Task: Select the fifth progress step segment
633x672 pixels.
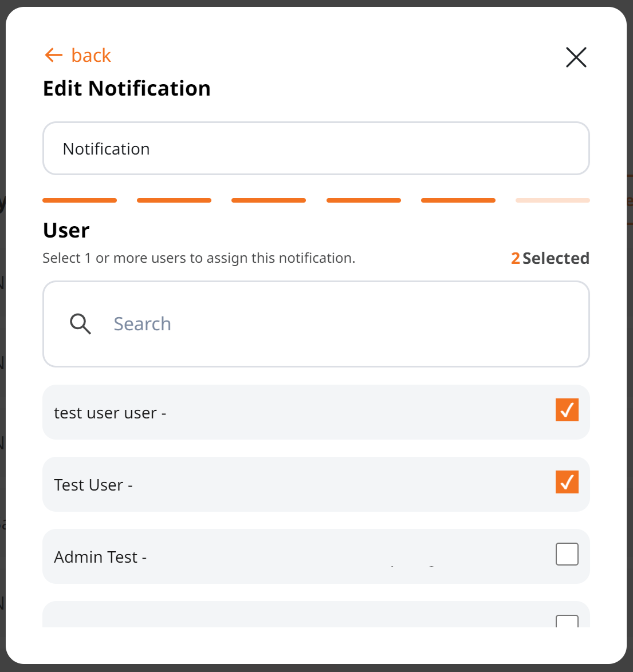Action: point(458,200)
